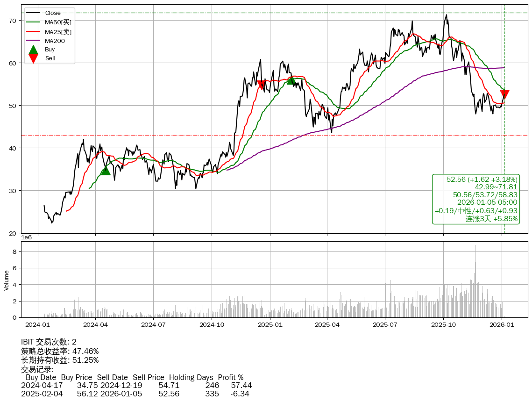Click the 连涨3天 +5.85% text in info box
This screenshot has height=402, width=532.
coord(491,218)
